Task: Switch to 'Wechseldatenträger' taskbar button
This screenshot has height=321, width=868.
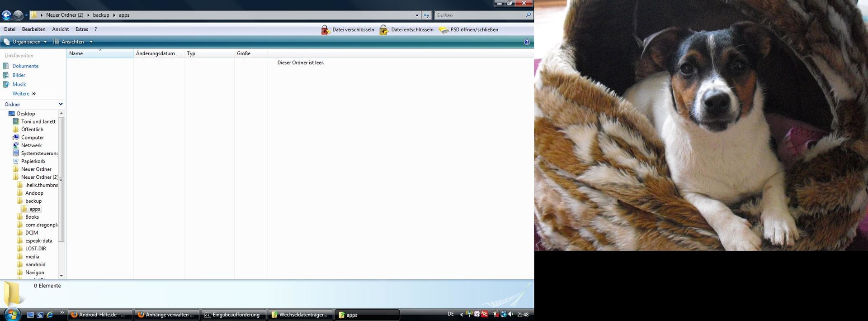Action: 300,315
